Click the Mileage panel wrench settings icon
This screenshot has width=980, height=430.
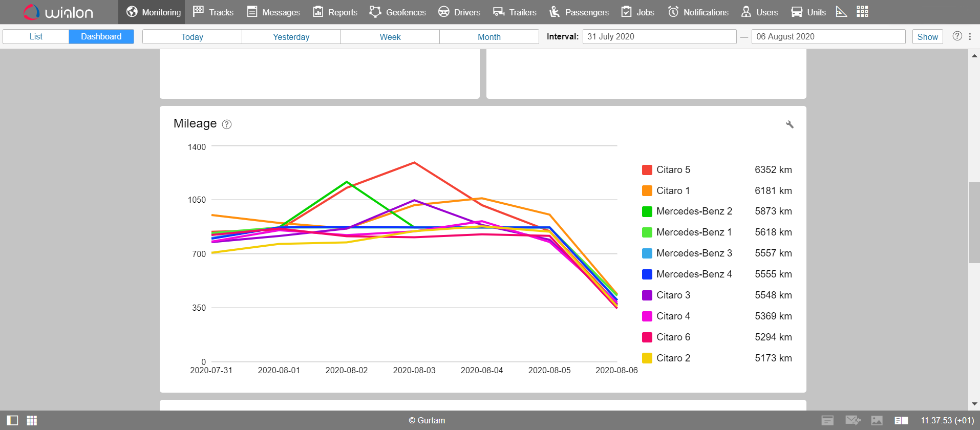pos(790,124)
